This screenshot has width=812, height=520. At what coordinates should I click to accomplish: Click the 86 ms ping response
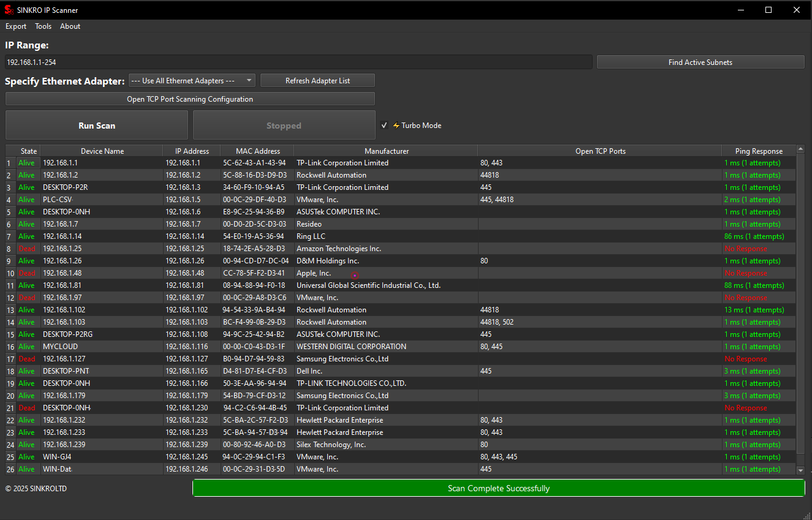tap(754, 236)
